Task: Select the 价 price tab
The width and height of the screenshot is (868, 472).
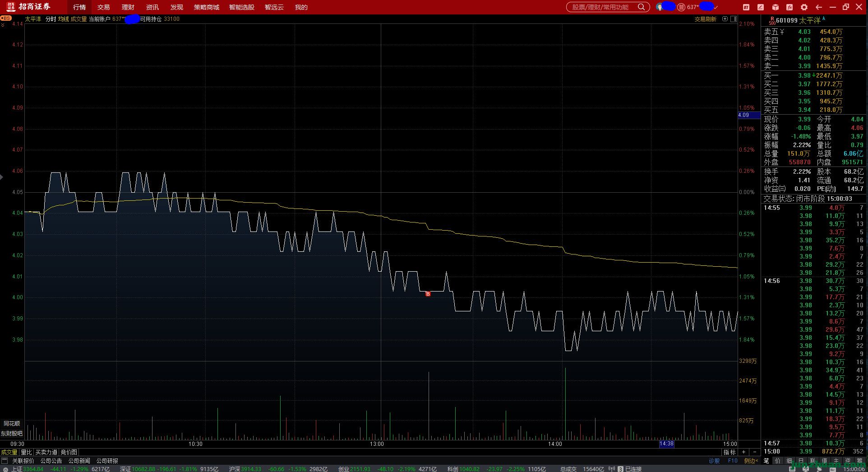Action: [778, 461]
